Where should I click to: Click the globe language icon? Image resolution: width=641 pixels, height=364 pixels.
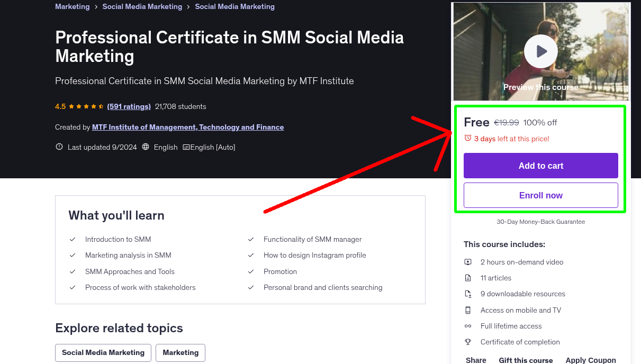146,147
